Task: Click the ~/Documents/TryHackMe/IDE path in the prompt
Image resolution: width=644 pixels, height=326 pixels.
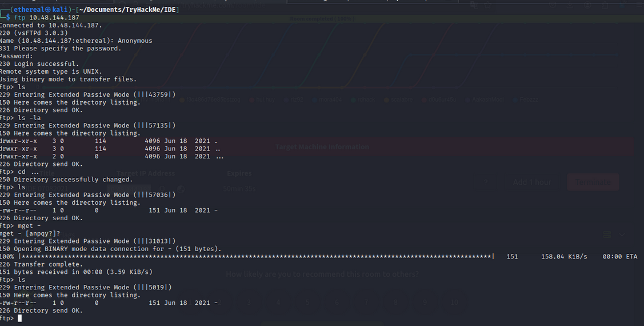Action: pyautogui.click(x=128, y=10)
